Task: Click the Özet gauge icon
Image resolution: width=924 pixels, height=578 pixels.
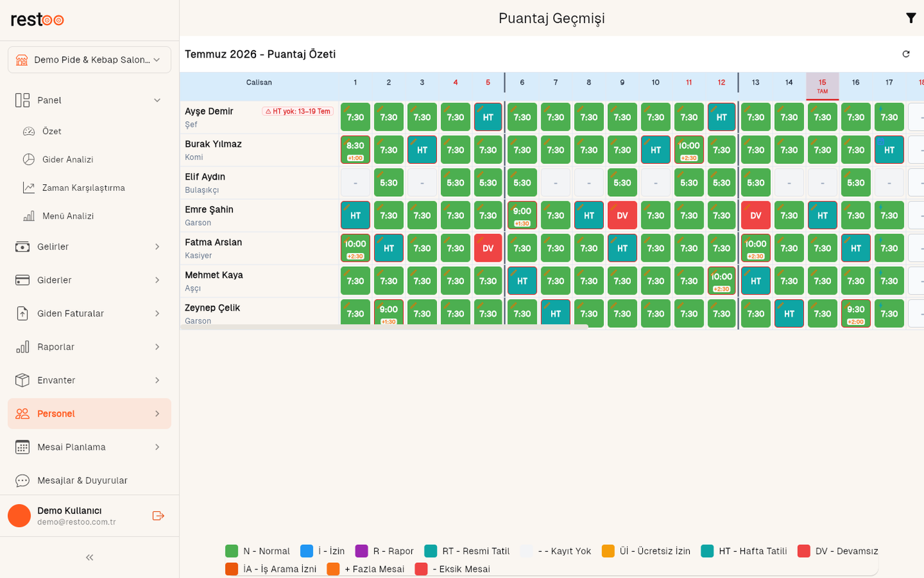Action: click(28, 131)
